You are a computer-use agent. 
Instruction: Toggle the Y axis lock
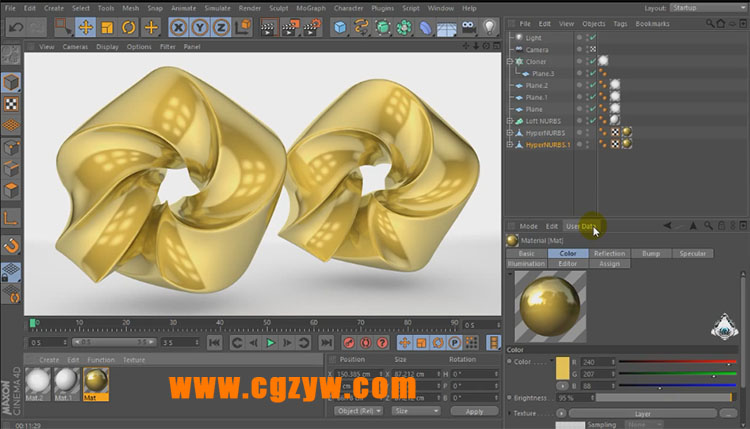pyautogui.click(x=200, y=27)
